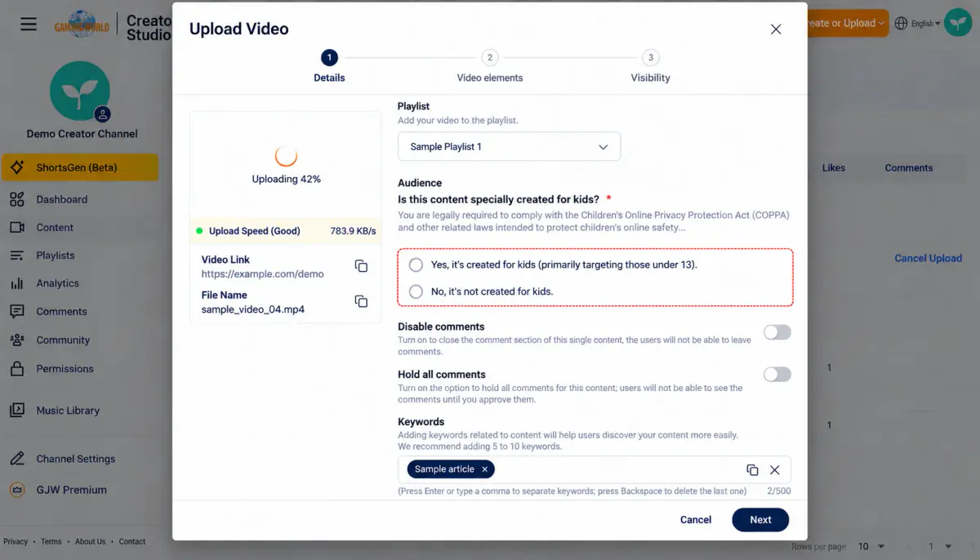Click the Demo Creator Channel name
980x560 pixels.
[82, 134]
